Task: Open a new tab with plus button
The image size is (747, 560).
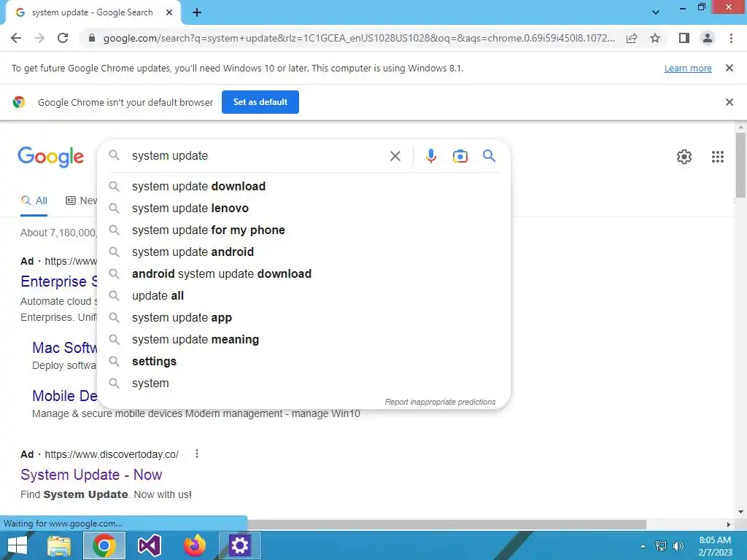Action: (197, 13)
